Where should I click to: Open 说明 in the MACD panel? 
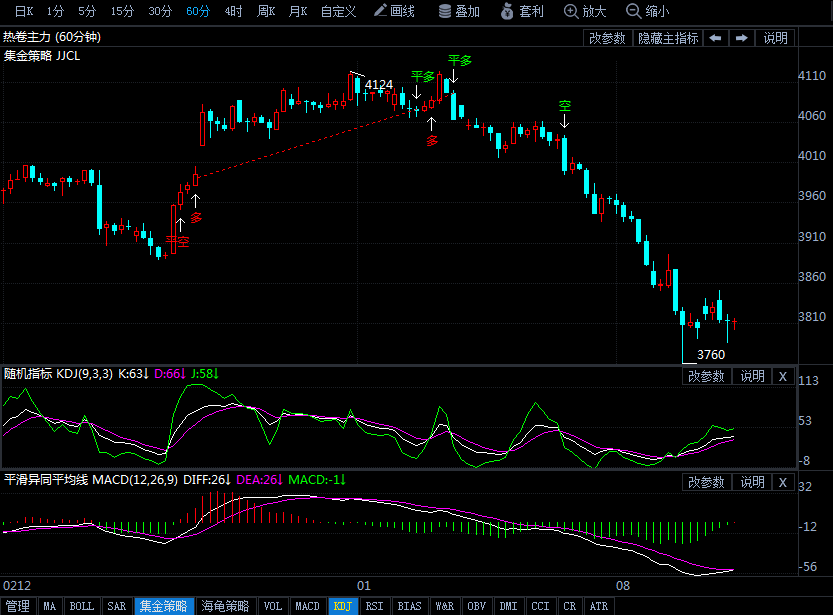752,482
